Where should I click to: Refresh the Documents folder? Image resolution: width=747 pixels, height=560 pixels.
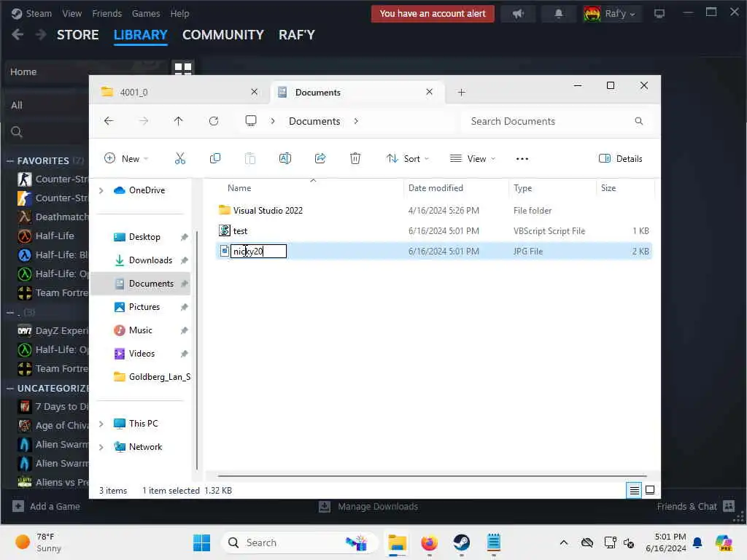click(214, 121)
